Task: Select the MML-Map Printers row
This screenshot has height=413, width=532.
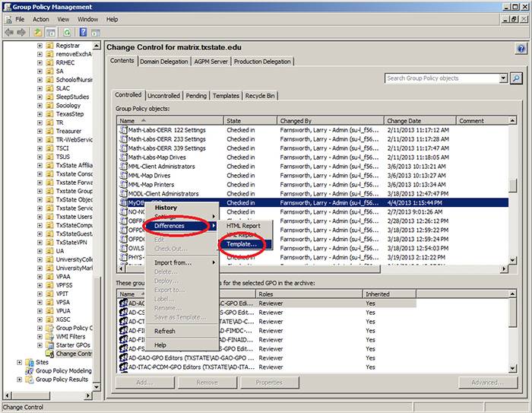Action: pyautogui.click(x=314, y=184)
